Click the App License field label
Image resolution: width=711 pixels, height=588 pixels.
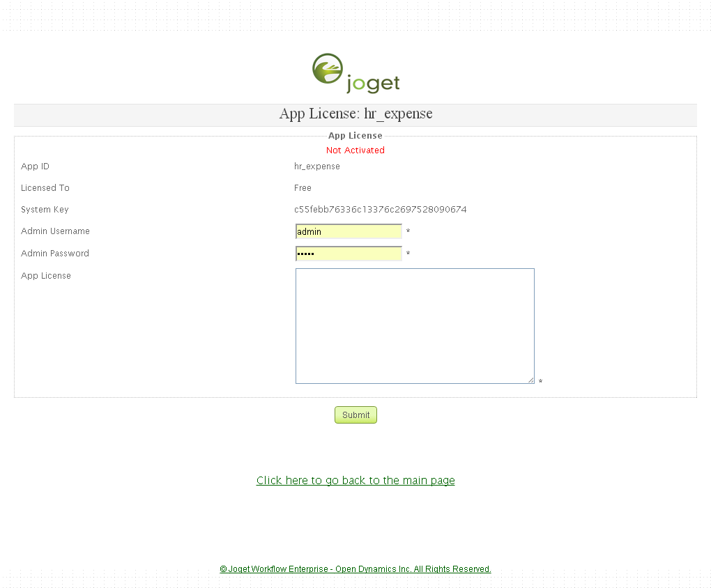point(46,276)
